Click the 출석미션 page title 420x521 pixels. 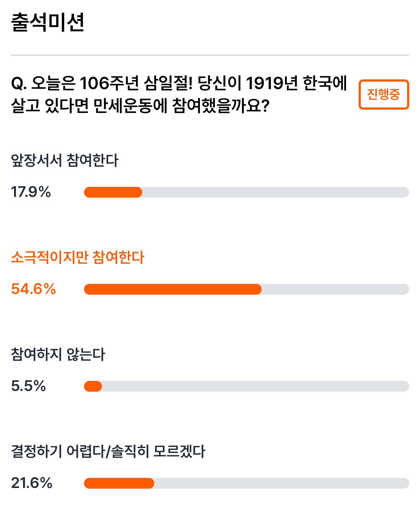coord(48,22)
